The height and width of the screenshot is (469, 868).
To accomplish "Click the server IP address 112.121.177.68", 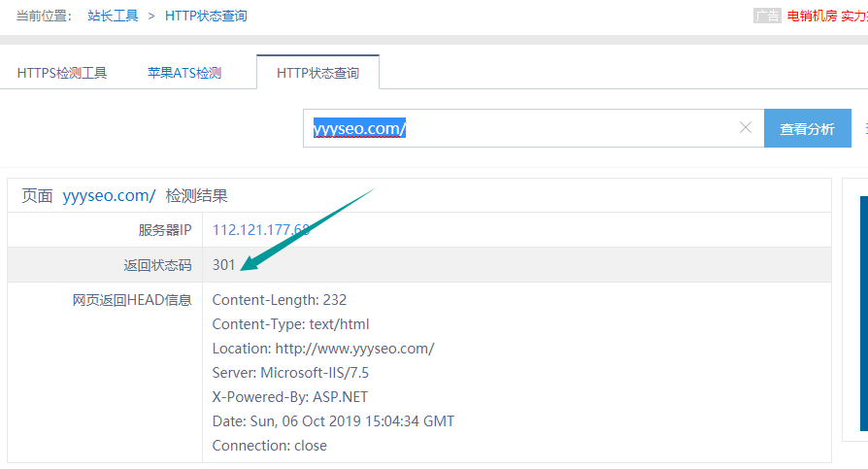I will point(261,230).
